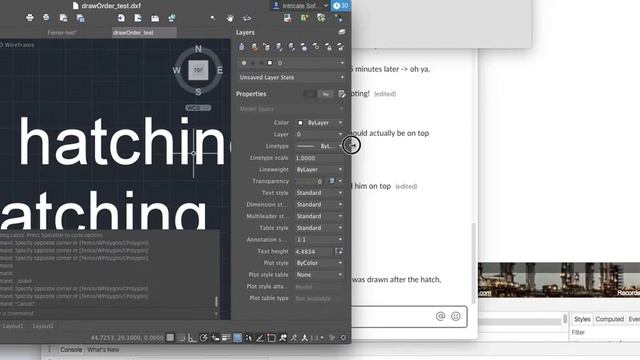Click the last lock icon in Layers toolbar
Screen dimensions: 640x360
pos(340,47)
